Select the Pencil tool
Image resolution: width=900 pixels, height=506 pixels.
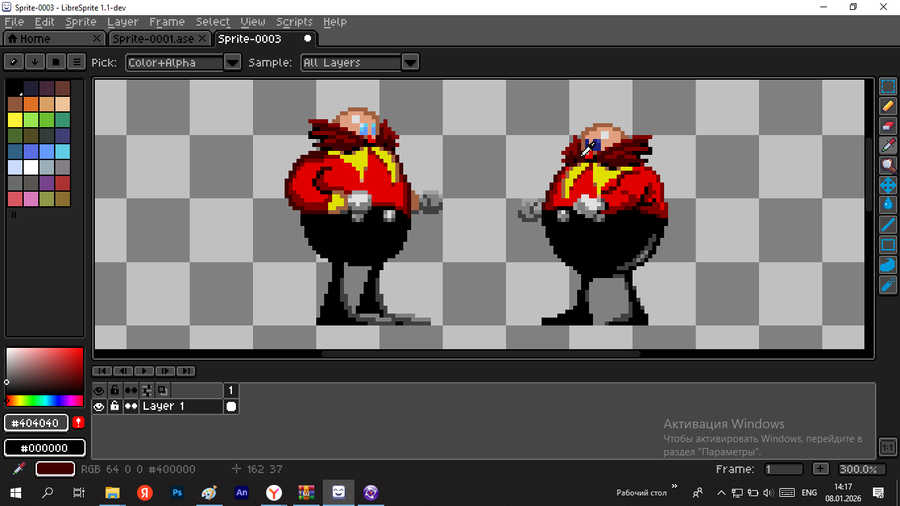[x=888, y=106]
